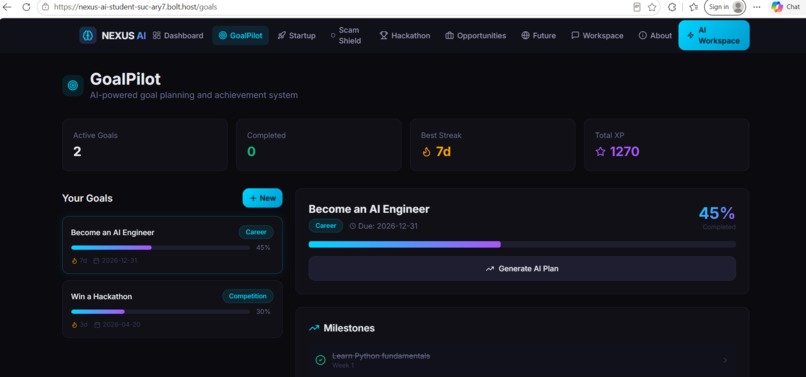Click the large progress bar in the goal detail

coord(522,244)
